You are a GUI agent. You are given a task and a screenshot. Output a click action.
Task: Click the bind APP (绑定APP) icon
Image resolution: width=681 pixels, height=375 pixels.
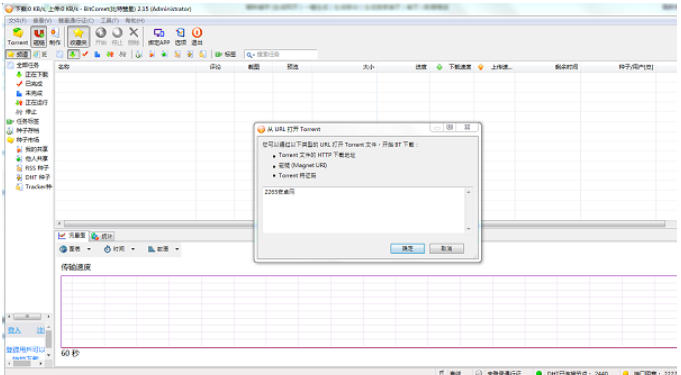click(159, 37)
